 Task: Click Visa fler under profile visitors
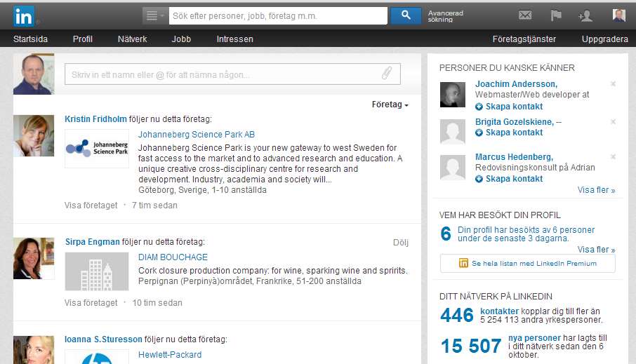point(596,250)
